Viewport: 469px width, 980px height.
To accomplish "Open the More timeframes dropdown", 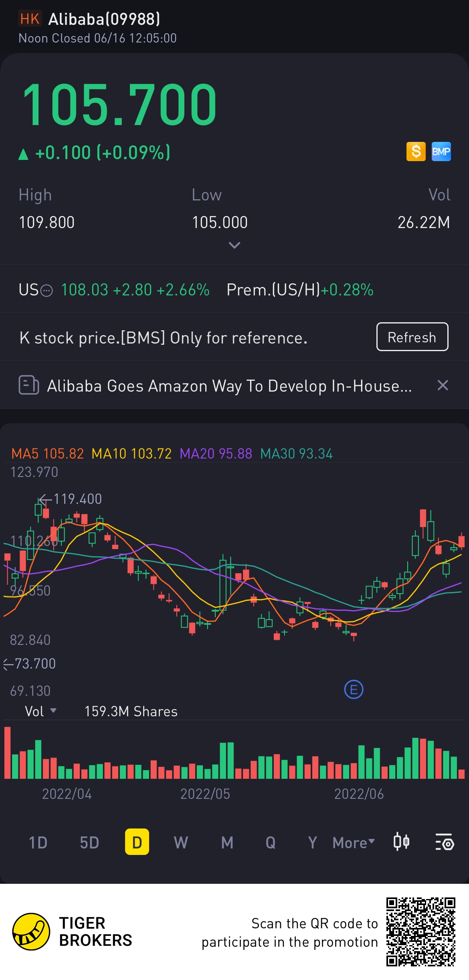I will coord(353,843).
